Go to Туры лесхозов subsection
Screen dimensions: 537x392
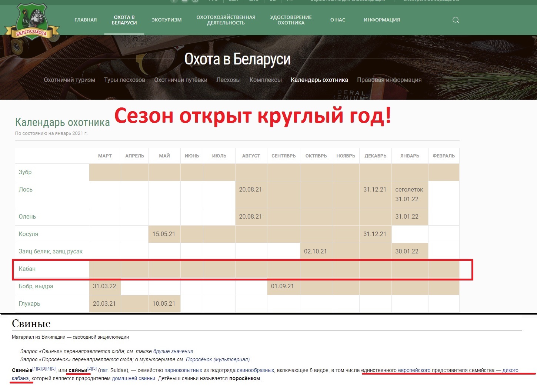click(x=124, y=80)
